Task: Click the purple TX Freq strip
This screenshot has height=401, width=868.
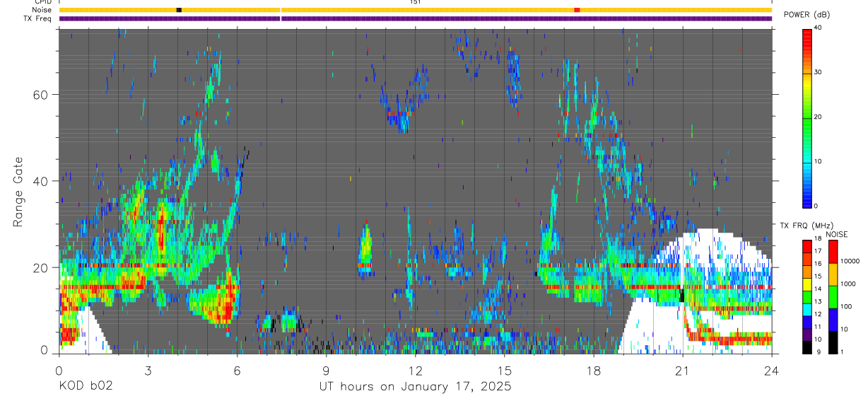Action: click(416, 18)
